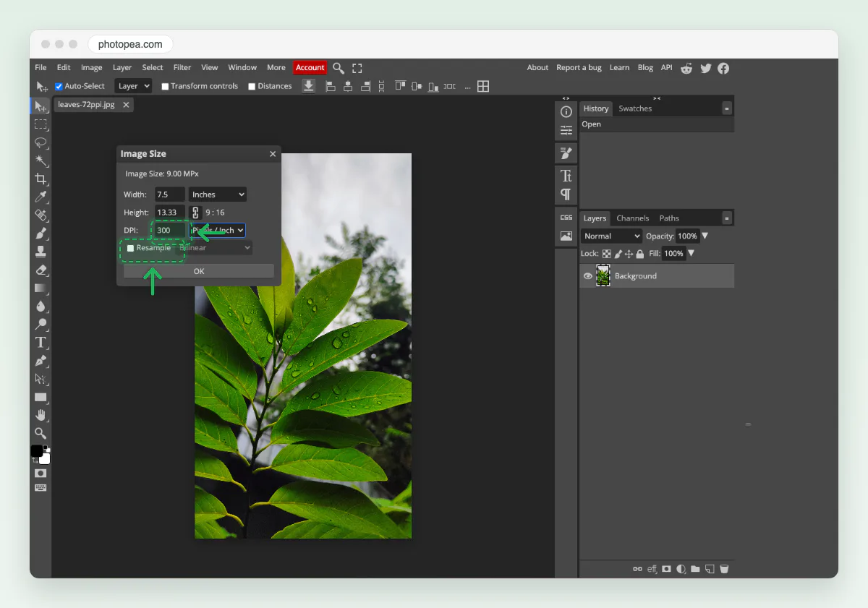Image resolution: width=868 pixels, height=608 pixels.
Task: Select the Brush tool
Action: [41, 233]
